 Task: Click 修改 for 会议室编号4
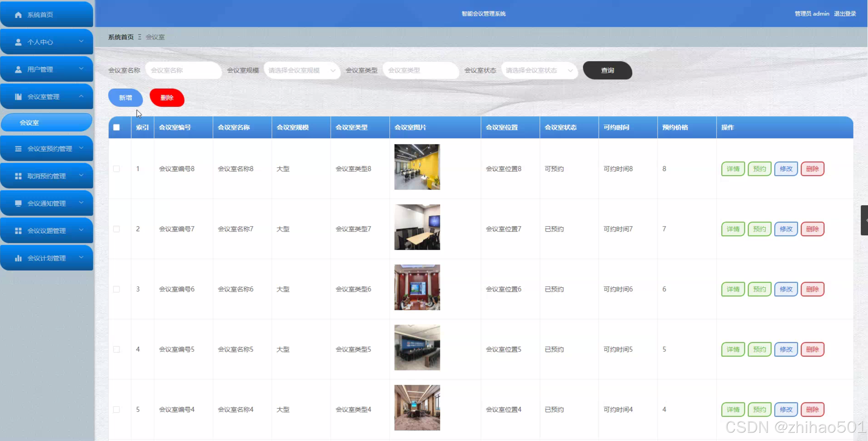[786, 410]
